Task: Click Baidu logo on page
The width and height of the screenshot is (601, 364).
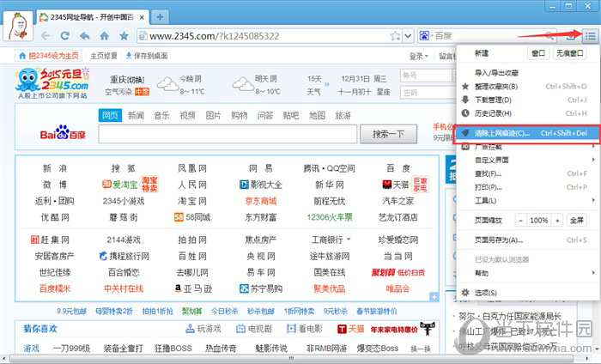Action: pos(63,132)
